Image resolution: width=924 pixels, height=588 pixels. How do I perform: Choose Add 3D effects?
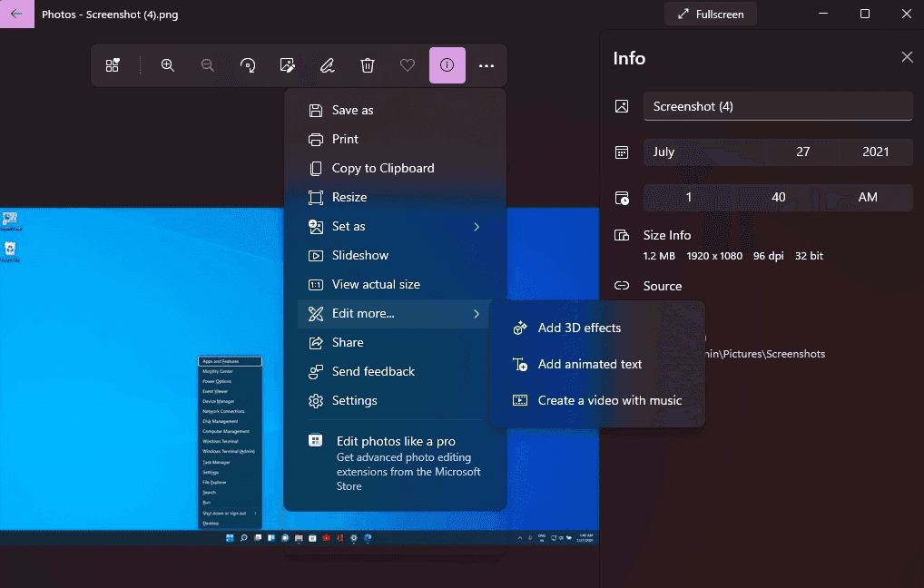coord(597,328)
